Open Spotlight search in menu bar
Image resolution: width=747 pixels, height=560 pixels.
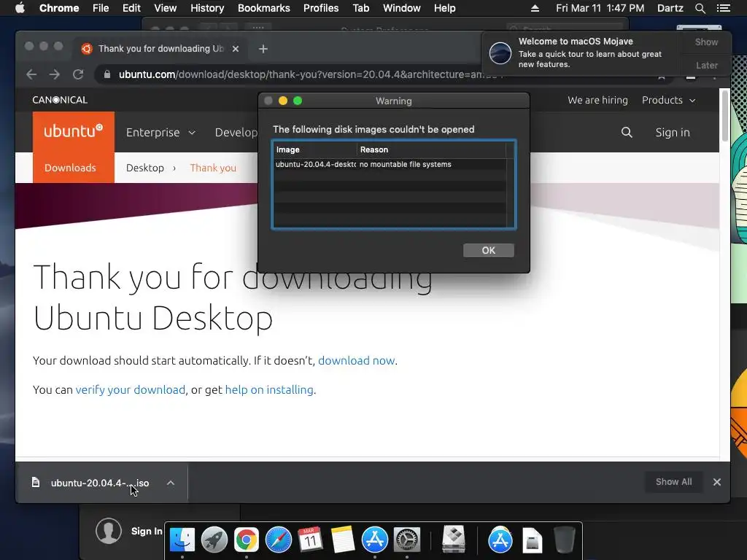tap(700, 8)
